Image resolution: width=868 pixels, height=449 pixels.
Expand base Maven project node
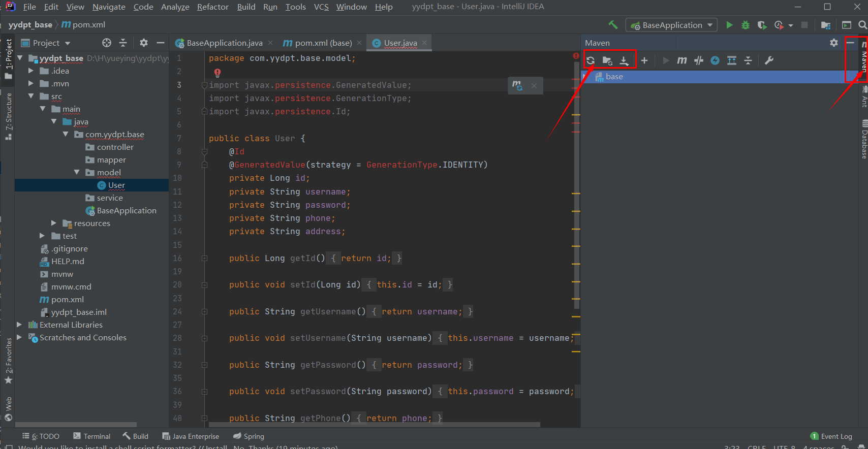(585, 77)
